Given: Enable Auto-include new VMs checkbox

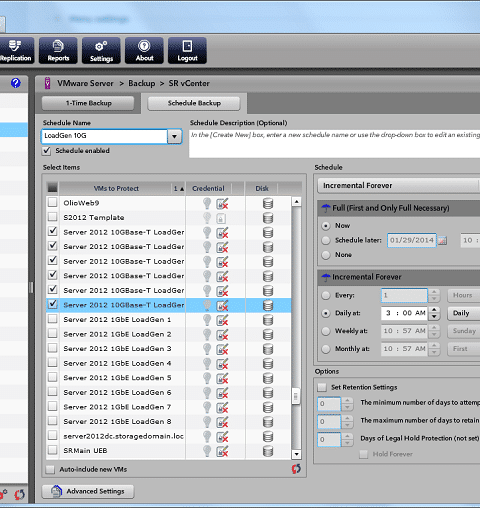Looking at the screenshot, I should click(50, 469).
